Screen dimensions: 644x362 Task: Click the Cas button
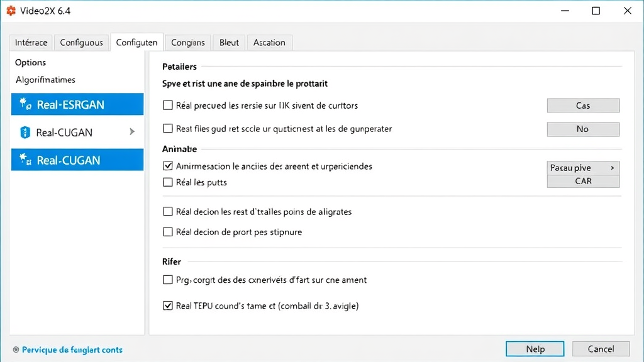pos(583,105)
